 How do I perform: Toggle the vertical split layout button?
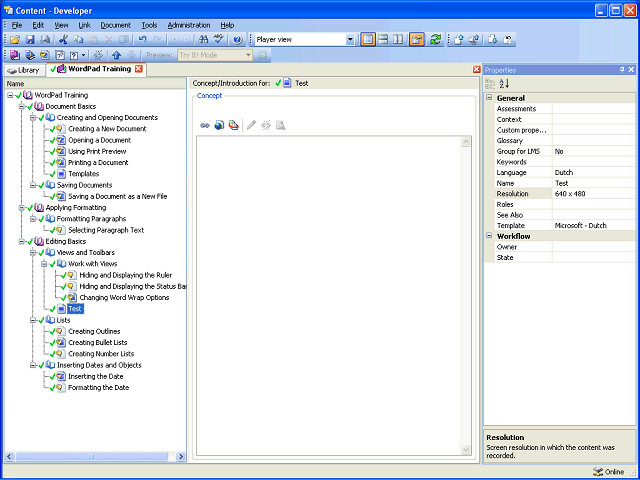click(398, 40)
